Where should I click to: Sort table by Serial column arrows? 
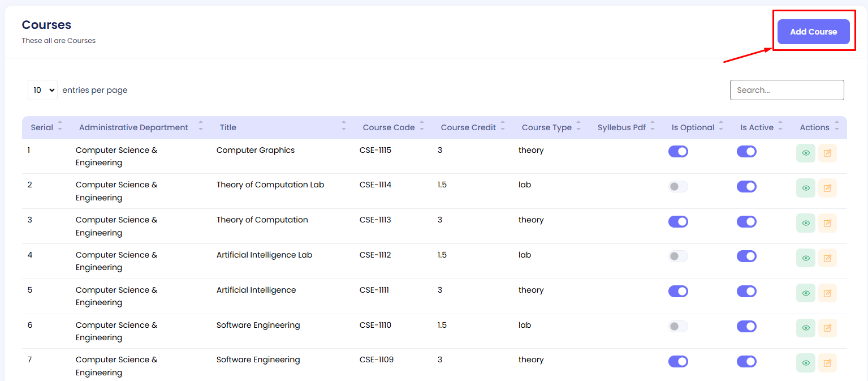[60, 127]
